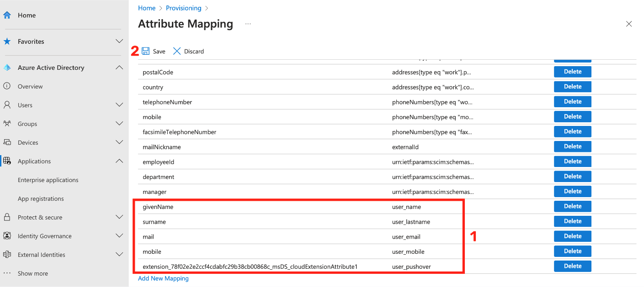Click the Favorites star icon
The width and height of the screenshot is (644, 287).
click(7, 42)
